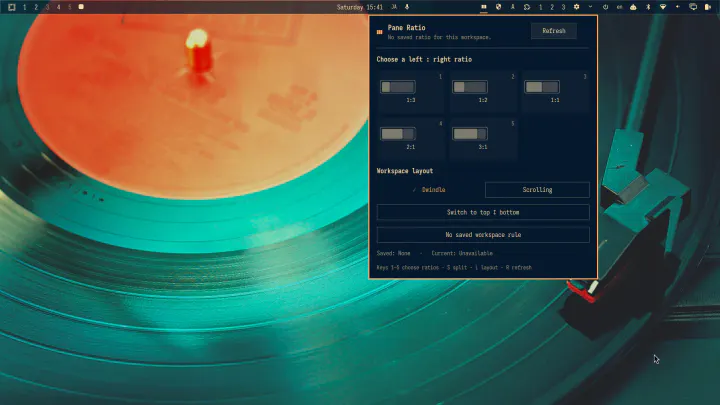
Task: Click Switch to top | bottom
Action: [x=483, y=212]
